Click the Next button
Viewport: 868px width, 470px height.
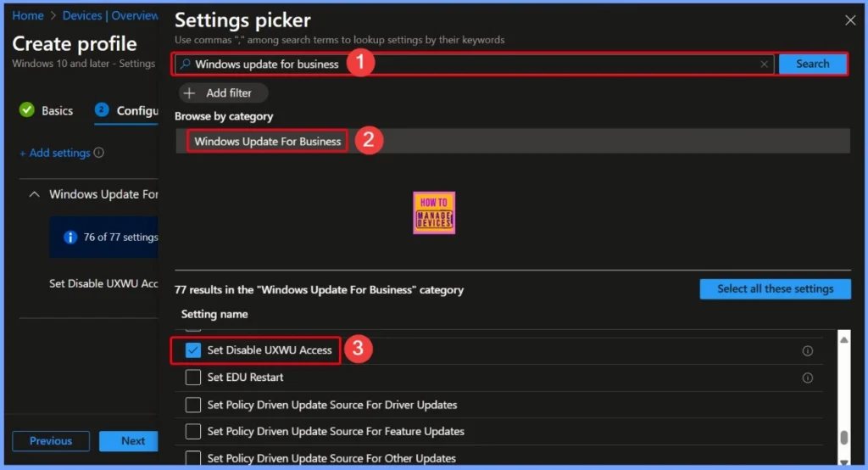(129, 441)
